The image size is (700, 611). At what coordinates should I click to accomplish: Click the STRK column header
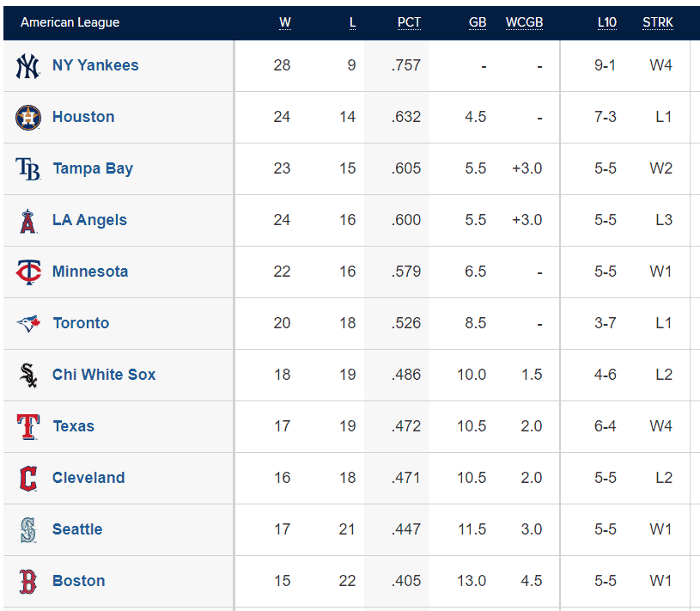[658, 22]
